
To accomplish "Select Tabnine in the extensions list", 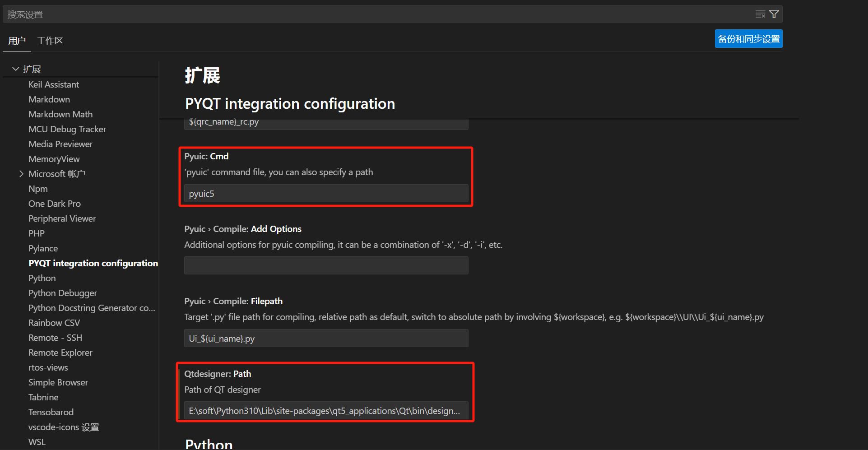I will point(43,397).
